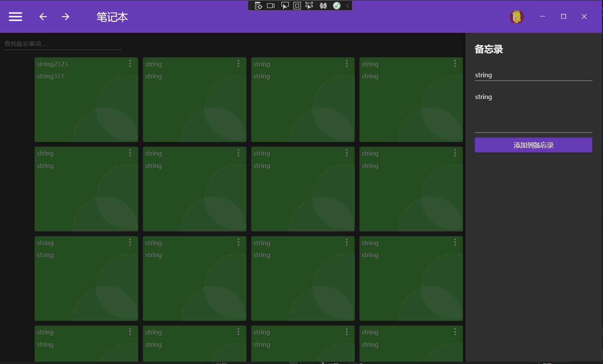Activate the Select Element pointer tool
This screenshot has height=364, width=603.
285,6
